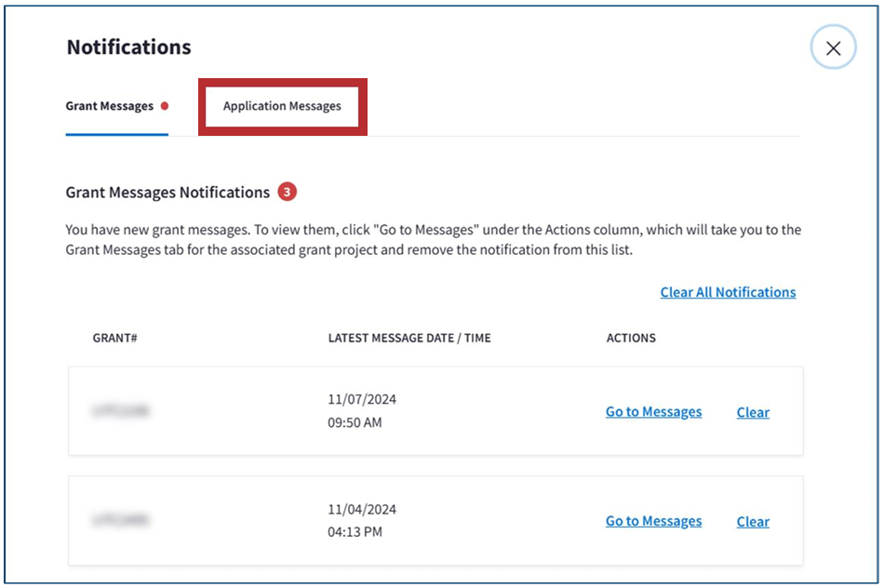Click the red unread dot beside Grant Messages
Image resolution: width=884 pixels, height=588 pixels.
coord(165,106)
